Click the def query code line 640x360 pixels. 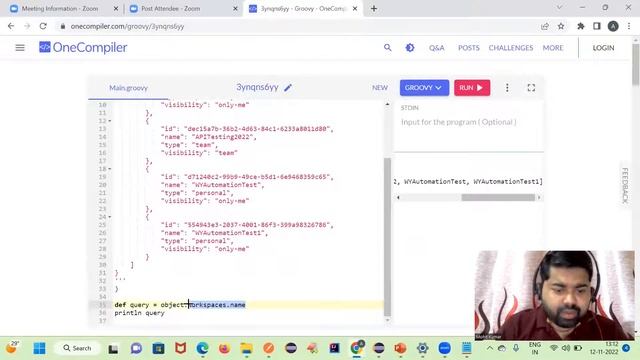pos(180,305)
